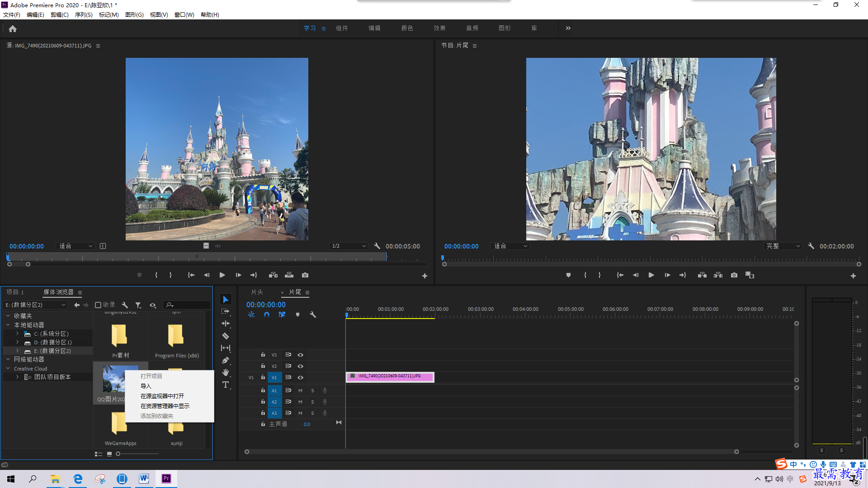Viewport: 868px width, 488px height.
Task: Expand the C: (系统分区) drive
Action: [17, 333]
